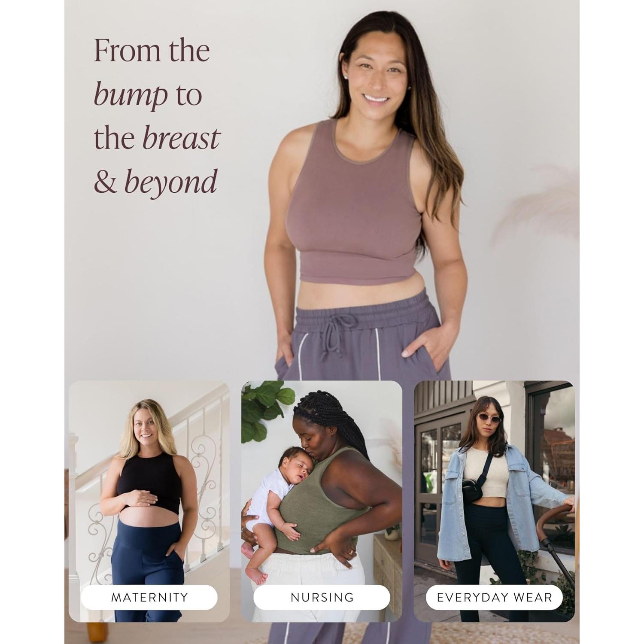The image size is (644, 644).
Task: Click the mauve crop tank on main model
Action: coord(357,202)
